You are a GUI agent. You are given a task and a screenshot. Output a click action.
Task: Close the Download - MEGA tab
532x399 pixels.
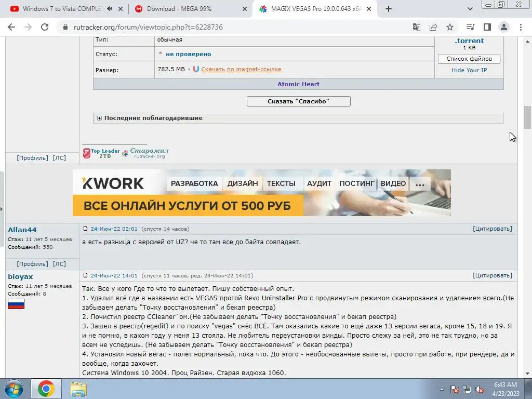(x=245, y=9)
